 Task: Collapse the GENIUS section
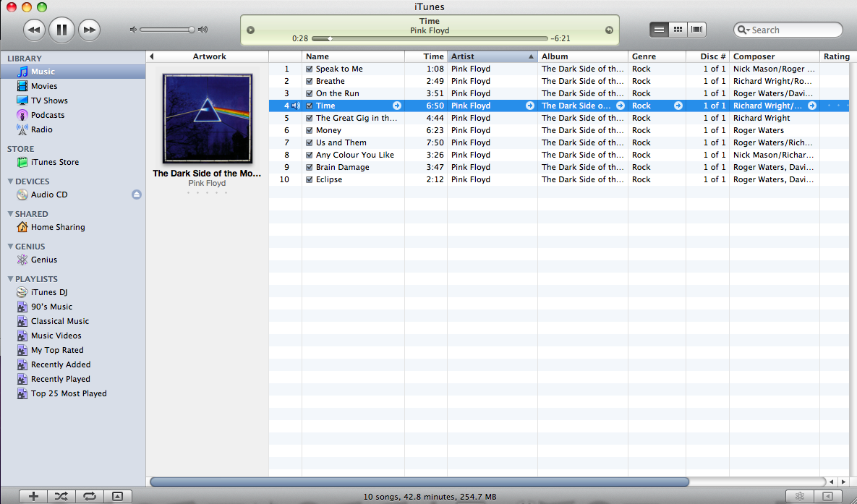pyautogui.click(x=10, y=246)
